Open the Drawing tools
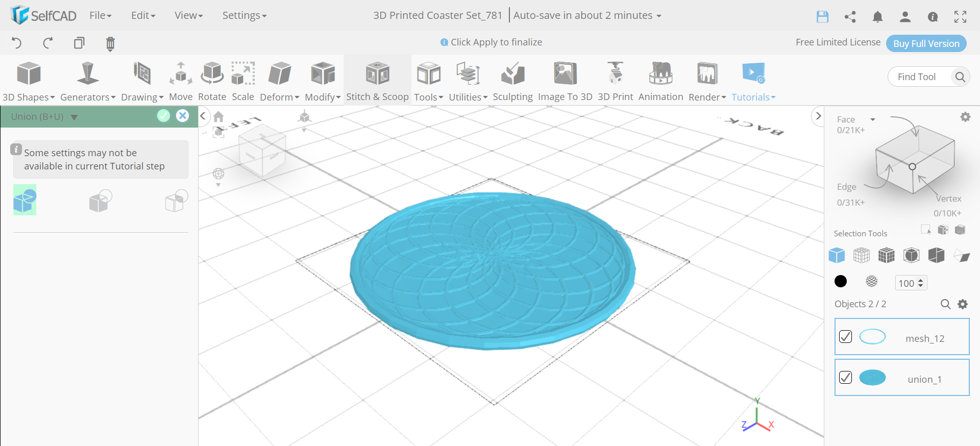Image resolution: width=980 pixels, height=446 pixels. point(142,81)
